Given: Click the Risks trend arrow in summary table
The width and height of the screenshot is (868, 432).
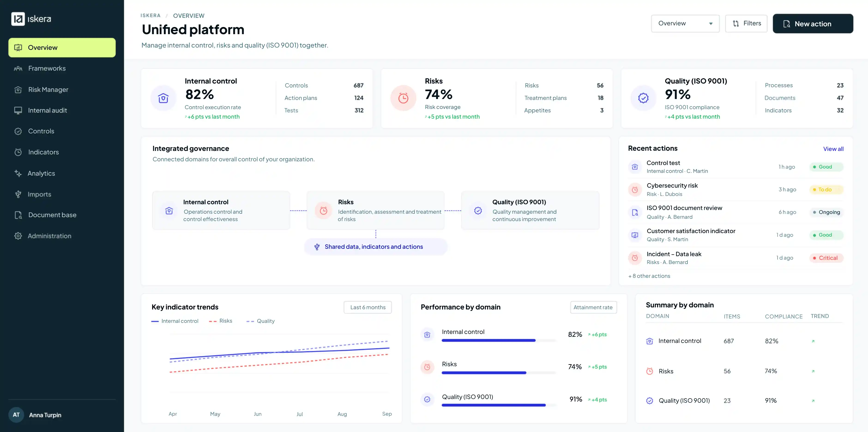Looking at the screenshot, I should (813, 371).
